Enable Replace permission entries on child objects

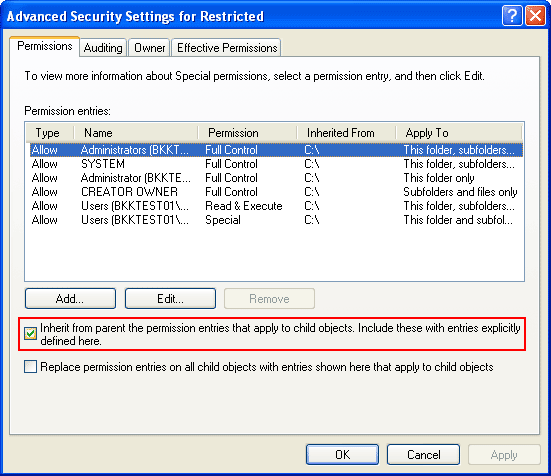click(30, 367)
